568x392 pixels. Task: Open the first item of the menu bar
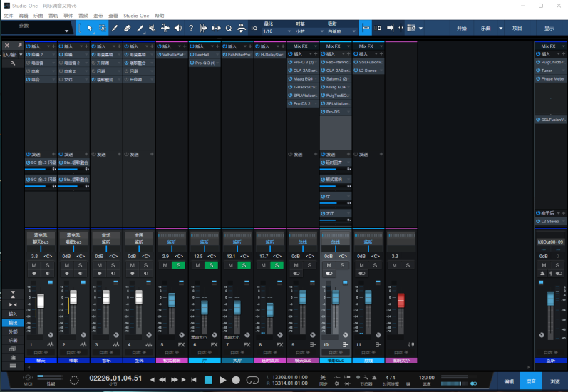point(9,16)
